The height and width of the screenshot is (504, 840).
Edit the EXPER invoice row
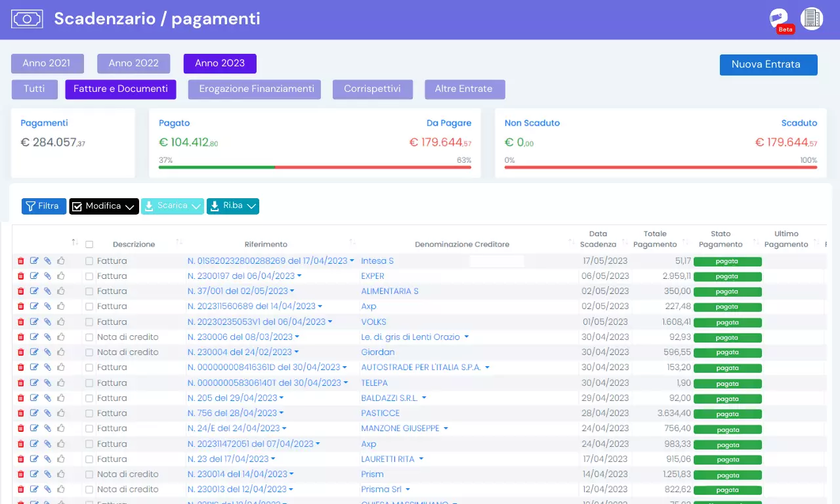click(x=34, y=276)
